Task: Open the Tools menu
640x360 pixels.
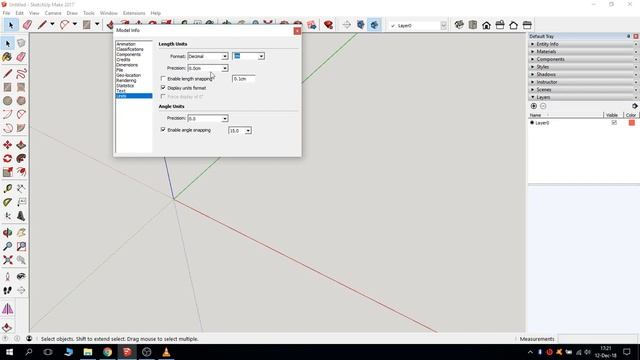Action: 89,13
